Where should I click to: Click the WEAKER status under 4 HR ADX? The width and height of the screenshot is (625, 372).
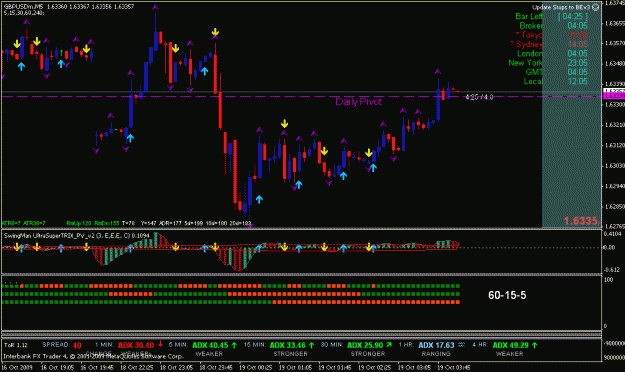click(x=509, y=354)
